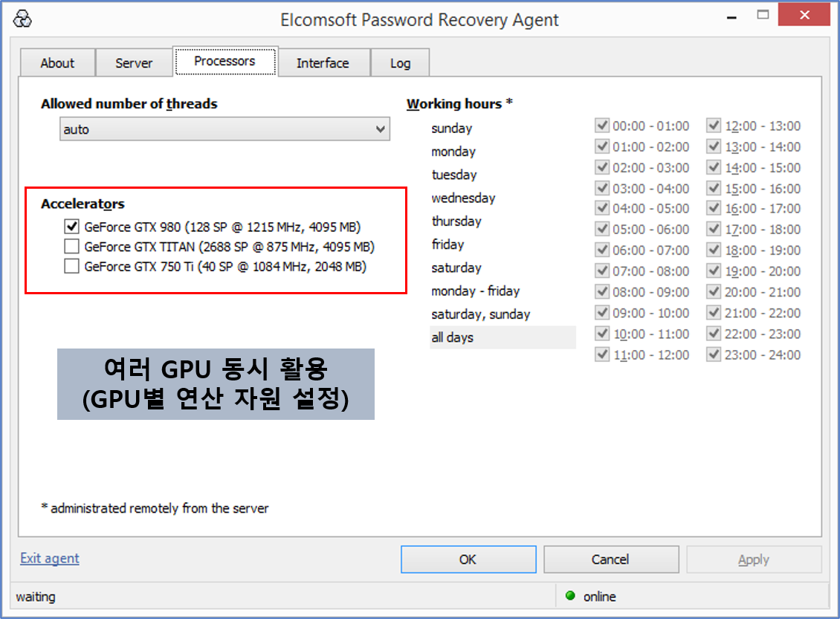The height and width of the screenshot is (619, 840).
Task: Toggle the 01:00 - 02:00 working hour
Action: [602, 146]
